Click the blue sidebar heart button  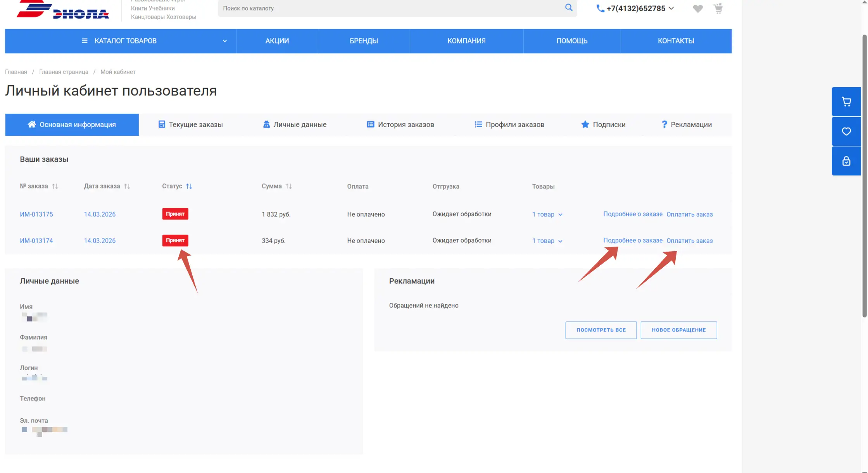[846, 131]
